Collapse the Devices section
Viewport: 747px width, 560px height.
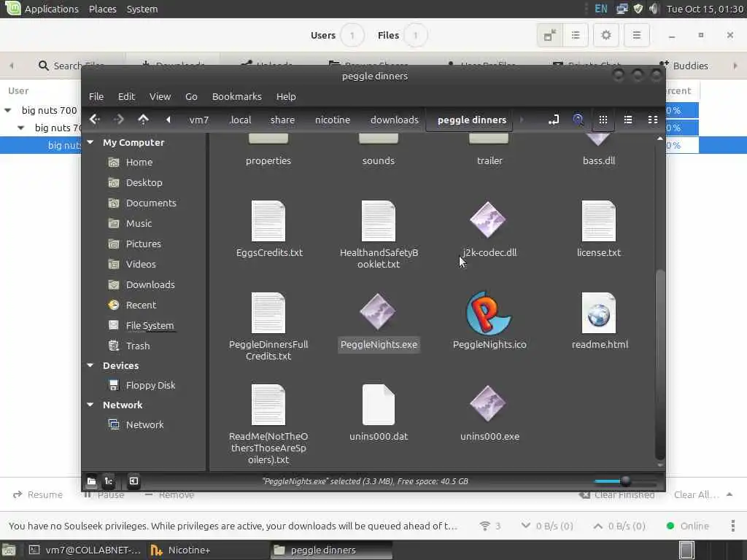pyautogui.click(x=90, y=366)
